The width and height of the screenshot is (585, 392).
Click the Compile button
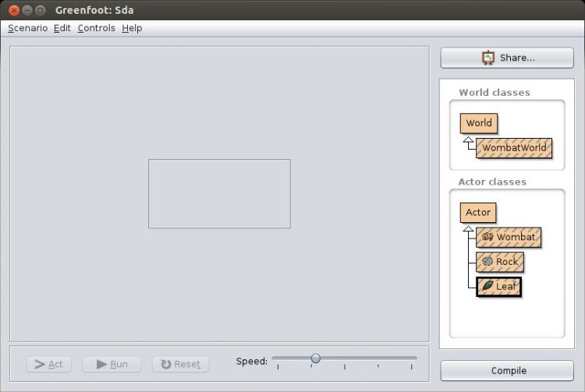pyautogui.click(x=507, y=371)
